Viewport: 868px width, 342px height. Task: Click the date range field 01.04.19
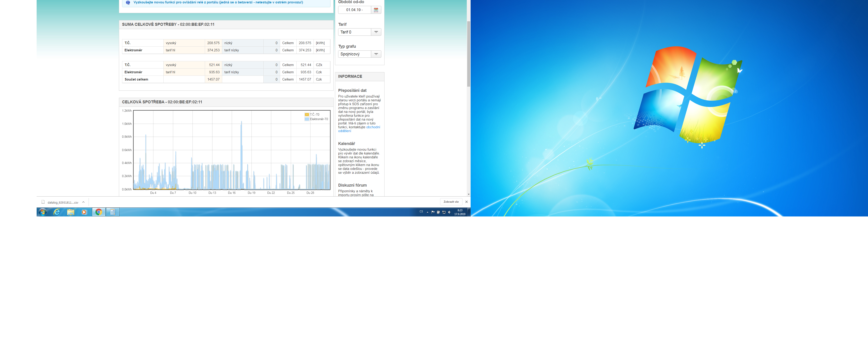[x=354, y=10]
